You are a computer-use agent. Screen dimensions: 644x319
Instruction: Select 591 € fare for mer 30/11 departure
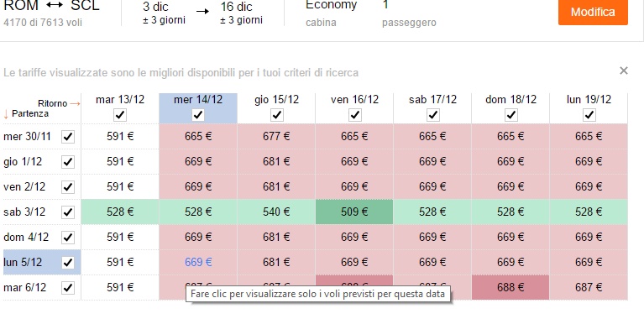coord(120,136)
